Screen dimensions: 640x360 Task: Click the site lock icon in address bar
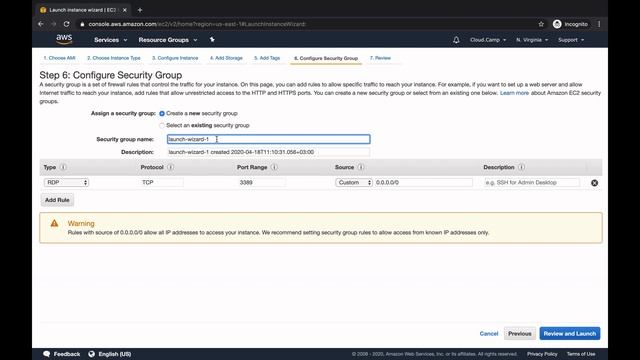[82, 24]
